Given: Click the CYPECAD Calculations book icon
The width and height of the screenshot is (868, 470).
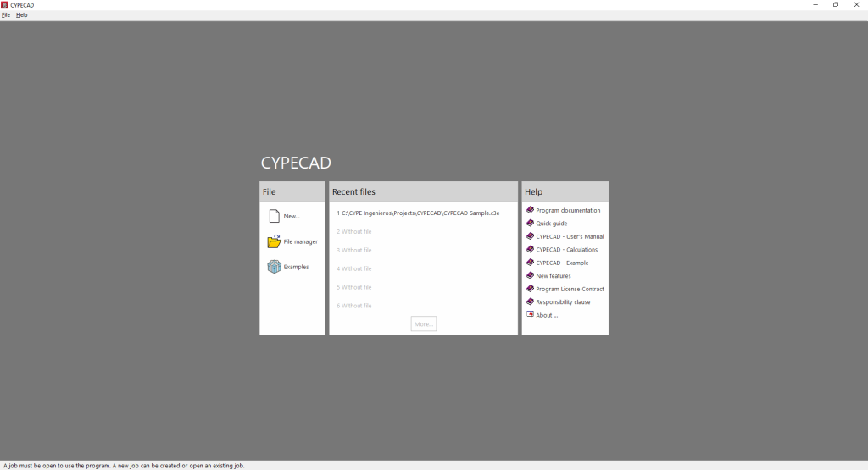Looking at the screenshot, I should (x=530, y=249).
